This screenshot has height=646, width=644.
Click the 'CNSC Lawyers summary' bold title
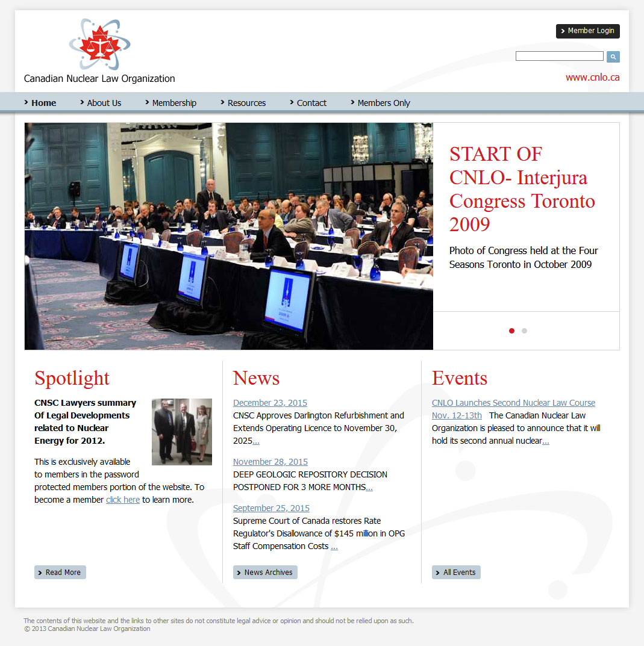(86, 422)
